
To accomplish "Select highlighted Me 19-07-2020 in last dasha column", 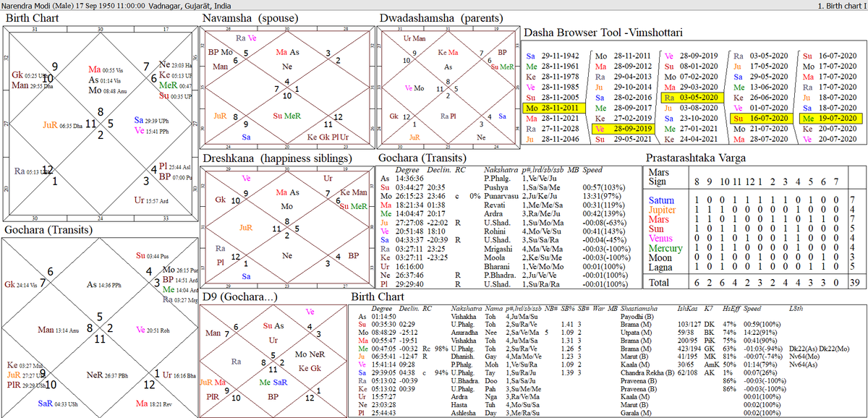I will point(830,118).
